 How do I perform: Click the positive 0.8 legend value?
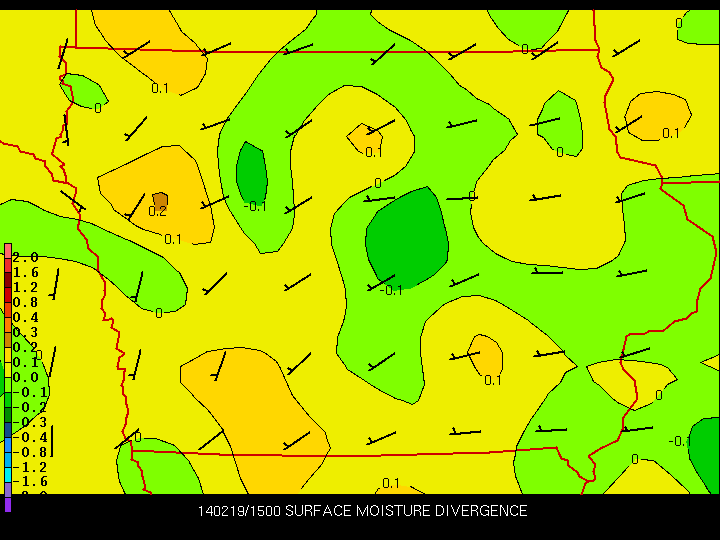click(25, 302)
